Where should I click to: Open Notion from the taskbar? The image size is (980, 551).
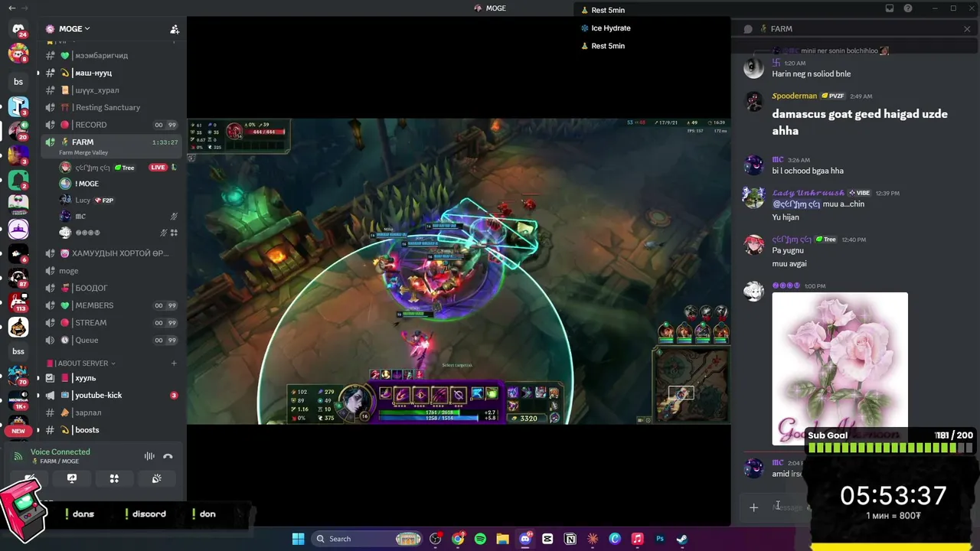pyautogui.click(x=570, y=539)
